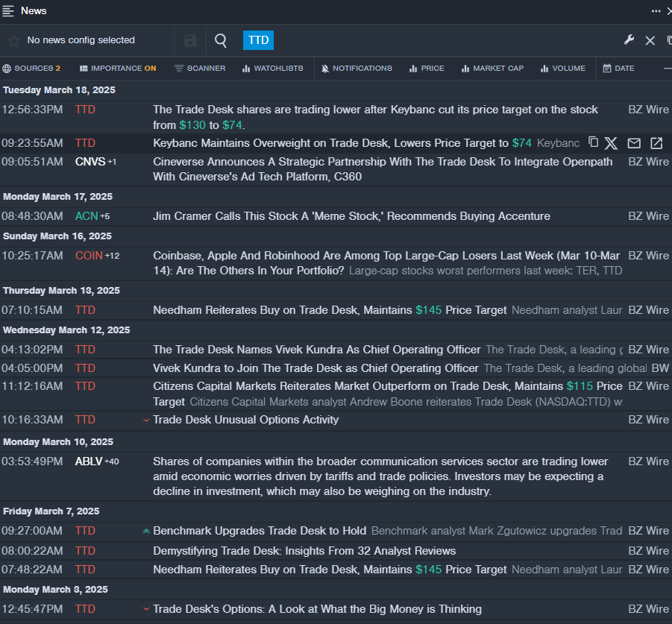Open the Market Cap filter dropdown
Viewport: 672px width, 624px height.
coord(492,69)
